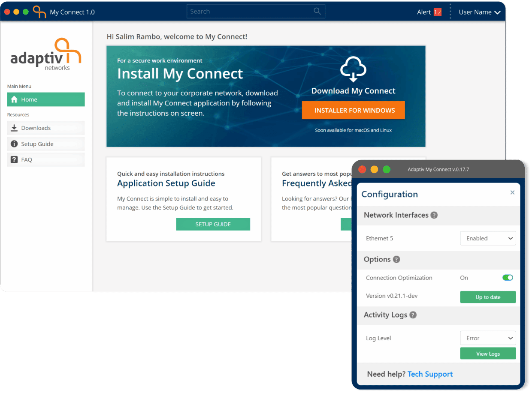Click the Options help question mark
This screenshot has width=532, height=393.
396,259
